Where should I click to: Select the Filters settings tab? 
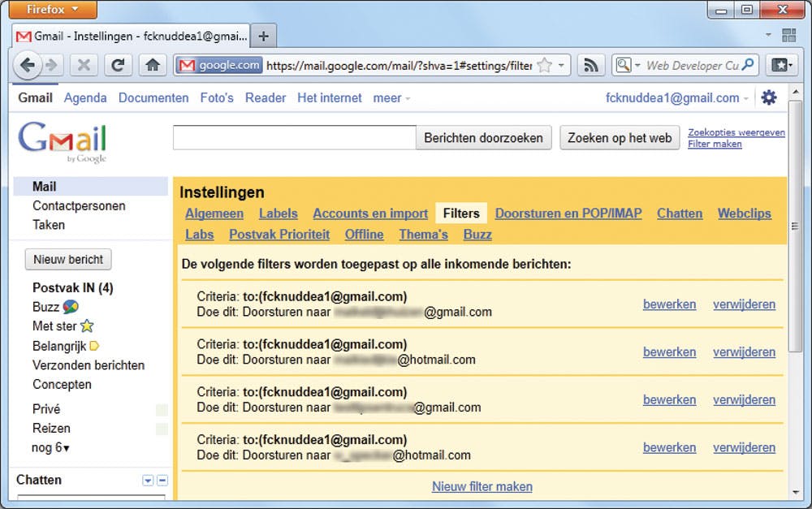click(461, 214)
